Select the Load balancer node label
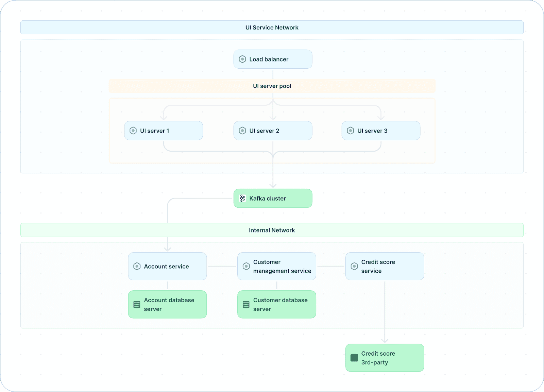 pyautogui.click(x=269, y=59)
